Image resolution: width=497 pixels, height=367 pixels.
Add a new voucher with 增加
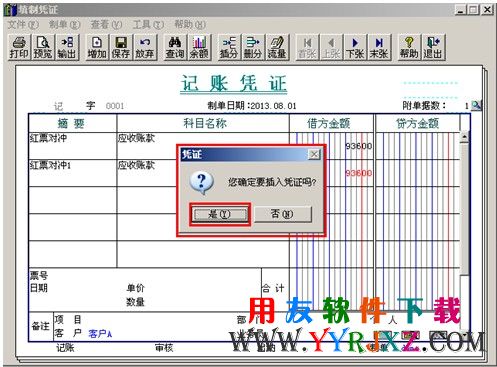(97, 48)
